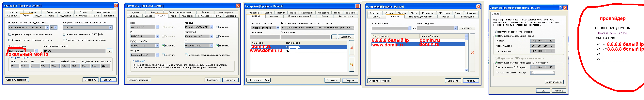Click help question mark in TCP/IP properties title bar
Viewport: 644px width, 100px height.
[560, 8]
